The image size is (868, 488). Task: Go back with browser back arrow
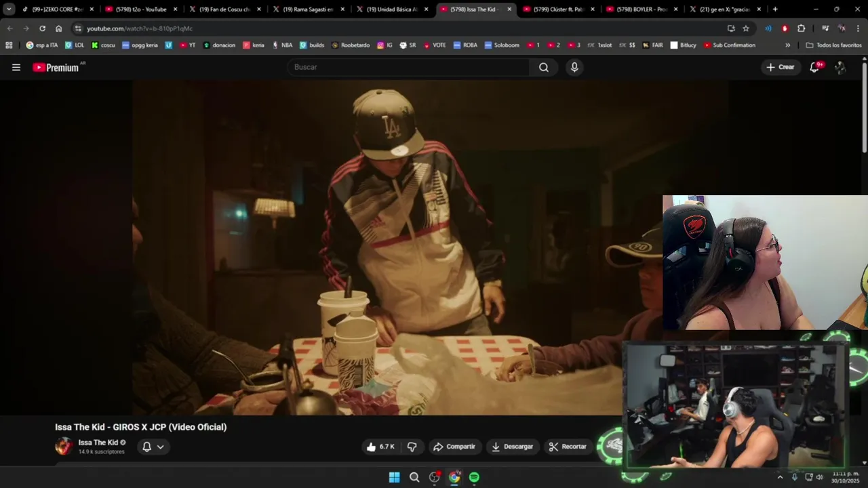click(9, 28)
